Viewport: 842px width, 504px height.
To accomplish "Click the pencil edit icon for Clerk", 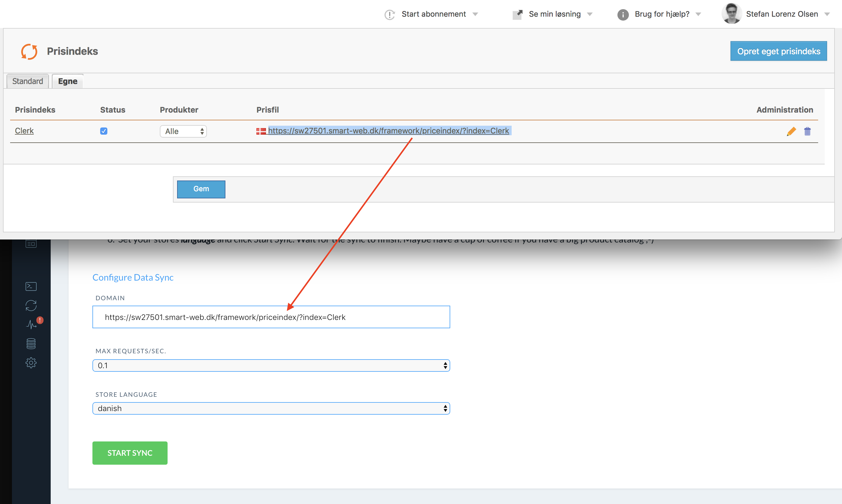I will (791, 131).
